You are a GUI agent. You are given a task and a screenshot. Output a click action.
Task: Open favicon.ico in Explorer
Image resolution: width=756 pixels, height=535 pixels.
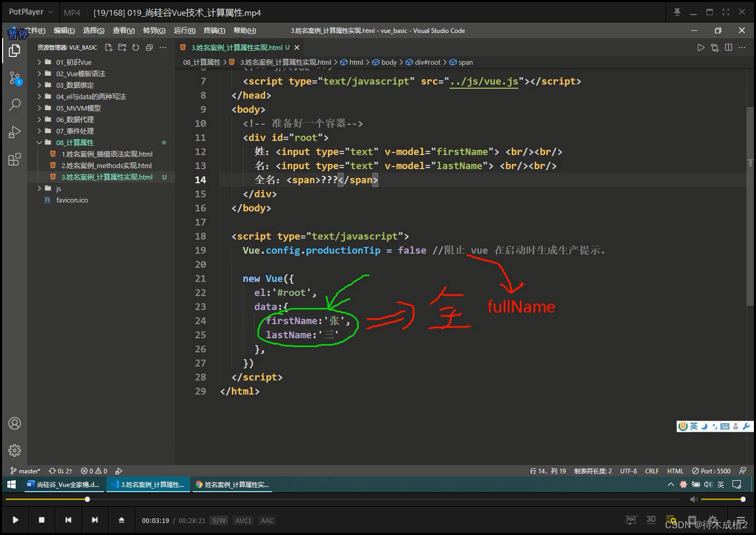(72, 200)
